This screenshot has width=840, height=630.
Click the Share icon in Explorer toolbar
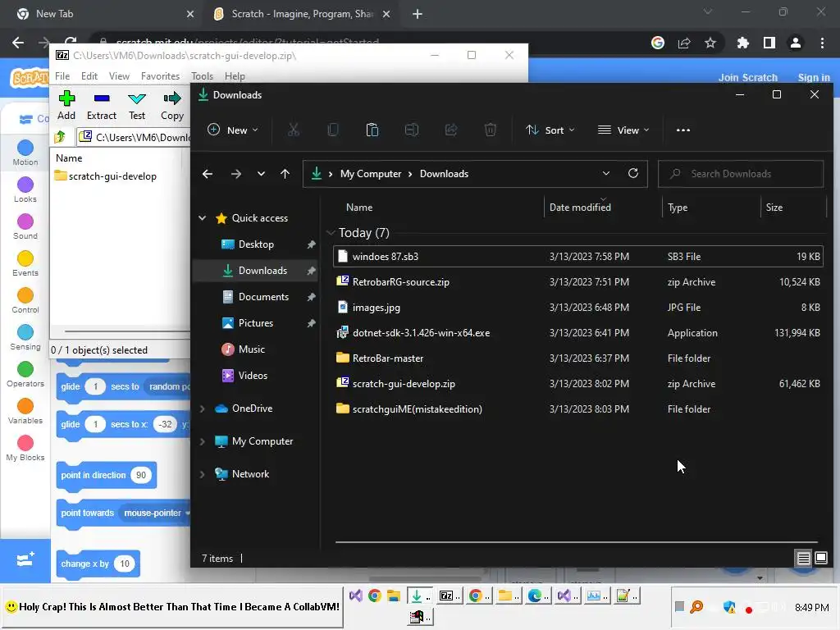451,130
